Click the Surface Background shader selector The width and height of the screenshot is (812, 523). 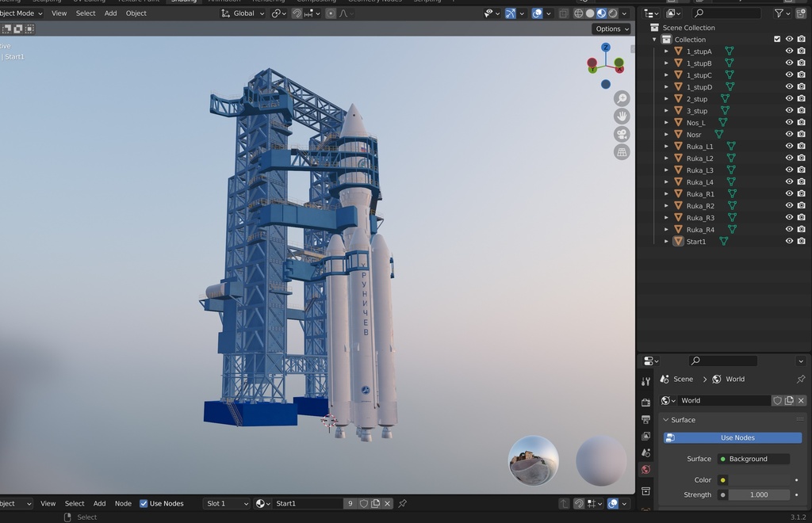click(753, 459)
